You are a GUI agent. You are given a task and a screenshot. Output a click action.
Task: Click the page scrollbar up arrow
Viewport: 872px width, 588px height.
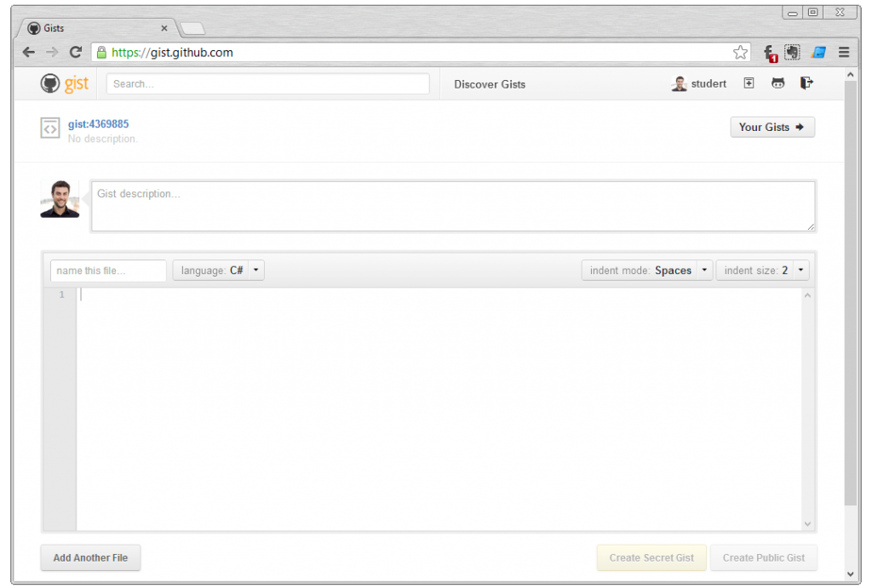pyautogui.click(x=850, y=75)
